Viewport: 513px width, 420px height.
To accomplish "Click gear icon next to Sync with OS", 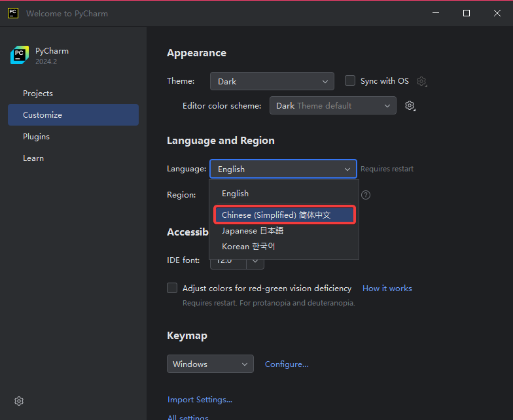I will 422,82.
